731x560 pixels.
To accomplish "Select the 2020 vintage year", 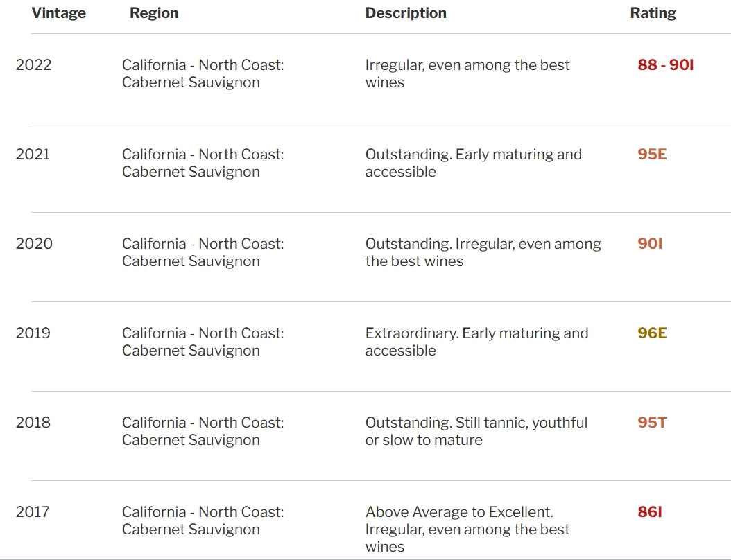I will (x=34, y=244).
